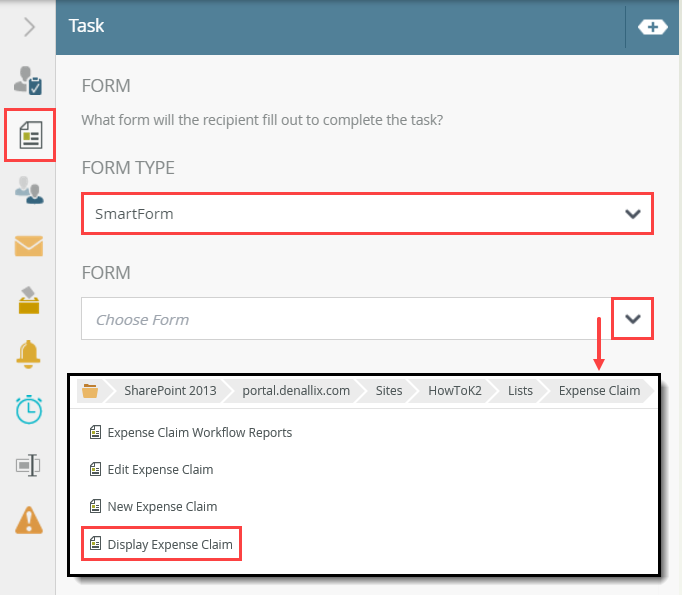Click the root folder icon in breadcrumb
The height and width of the screenshot is (595, 682).
[x=90, y=391]
